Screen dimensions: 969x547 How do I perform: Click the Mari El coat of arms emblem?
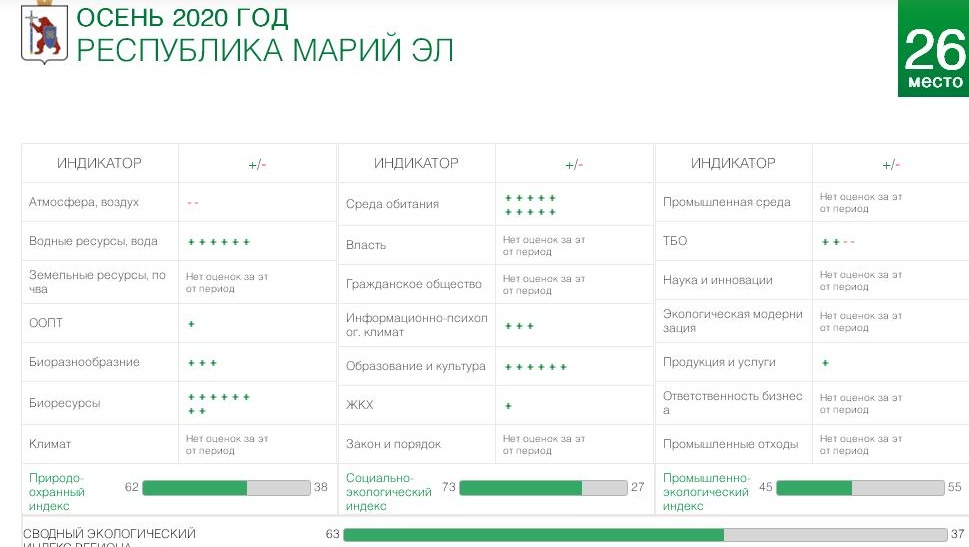point(44,34)
